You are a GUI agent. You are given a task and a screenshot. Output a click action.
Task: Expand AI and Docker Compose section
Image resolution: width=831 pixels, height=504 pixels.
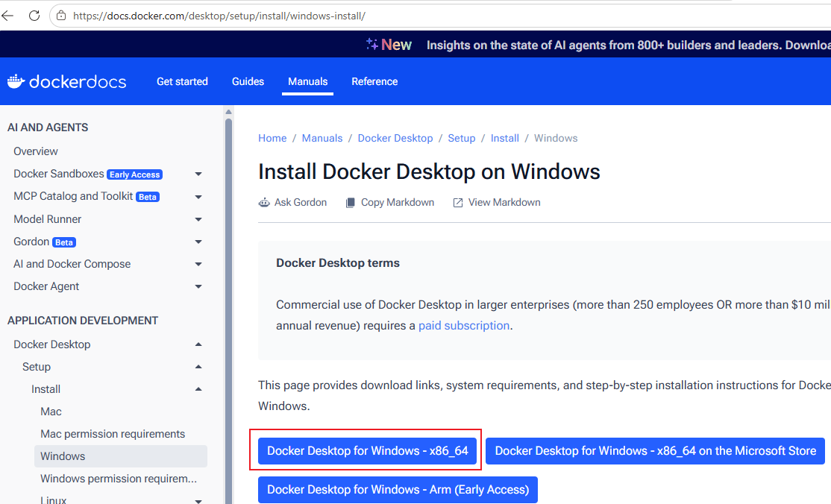pos(198,264)
